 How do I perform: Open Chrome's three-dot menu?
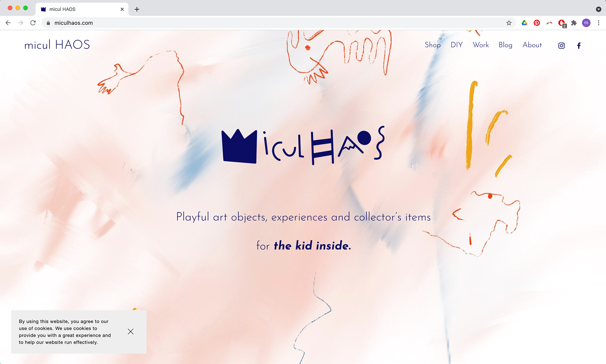click(598, 23)
